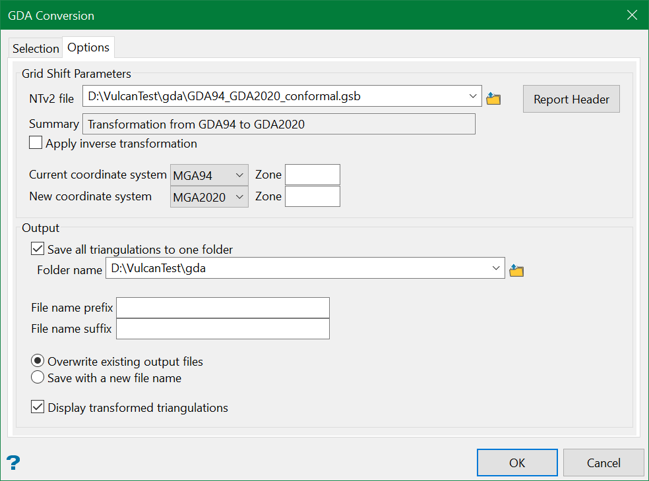Select Overwrite existing output files option

click(38, 361)
